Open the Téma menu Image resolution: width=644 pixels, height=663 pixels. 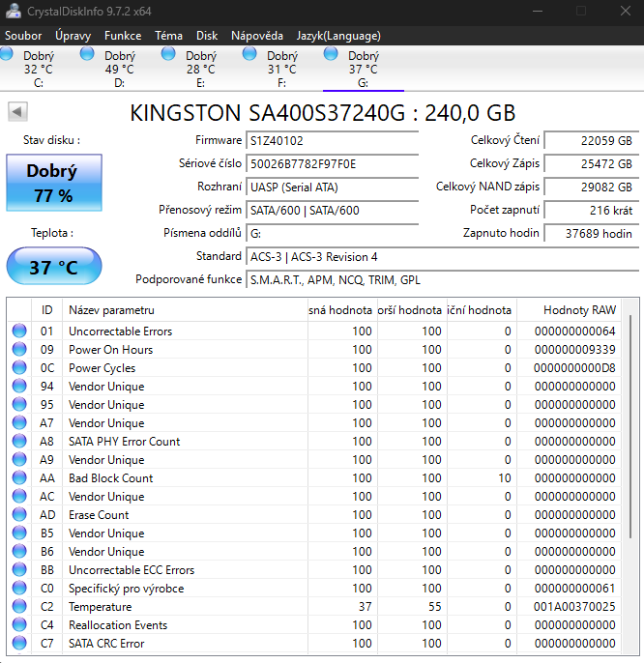click(x=168, y=36)
